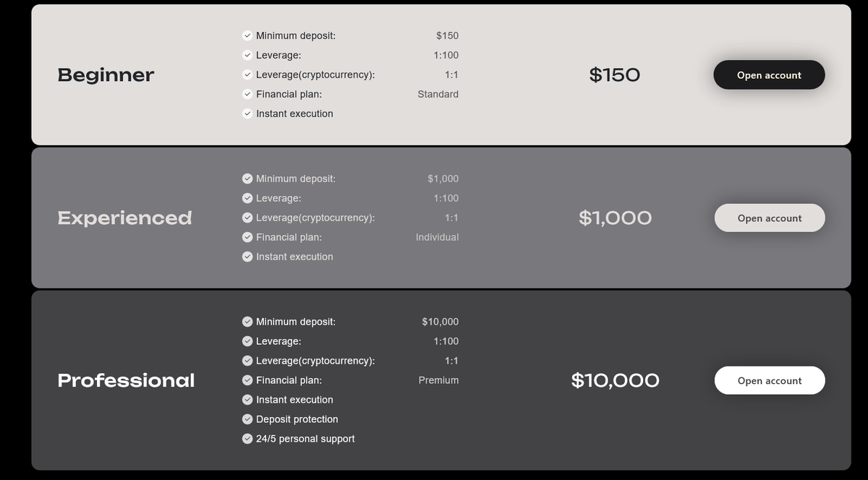
Task: Select the Professional plan heading
Action: (126, 380)
